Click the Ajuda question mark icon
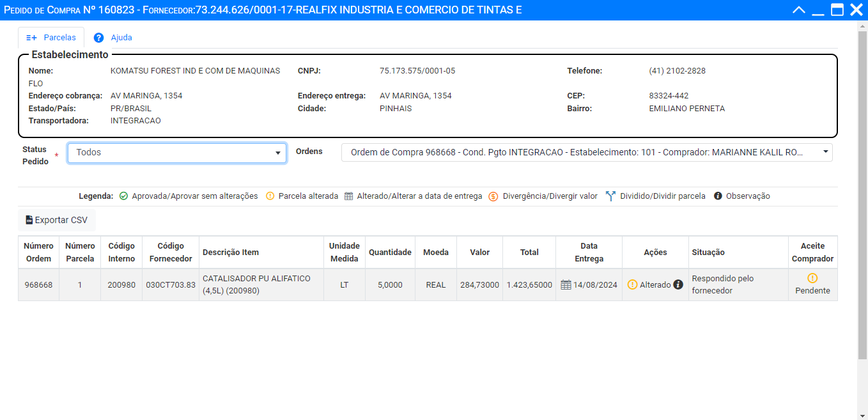This screenshot has height=420, width=868. pyautogui.click(x=99, y=38)
